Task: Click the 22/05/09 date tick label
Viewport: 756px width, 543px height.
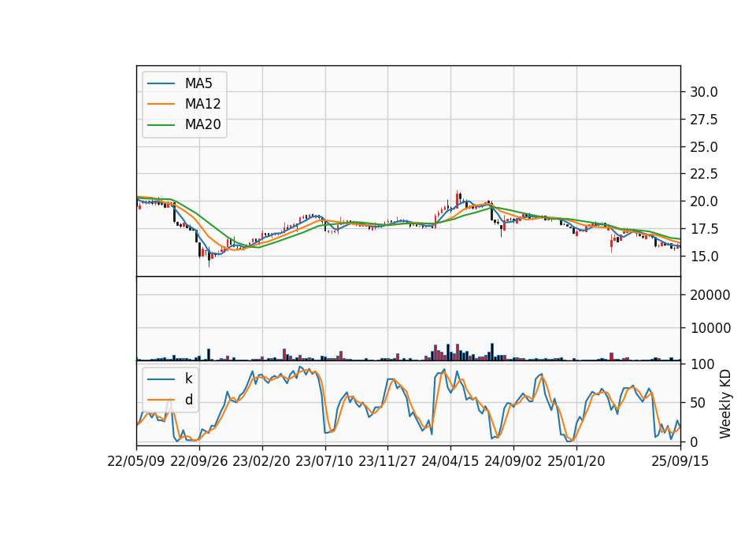Action: pyautogui.click(x=136, y=461)
